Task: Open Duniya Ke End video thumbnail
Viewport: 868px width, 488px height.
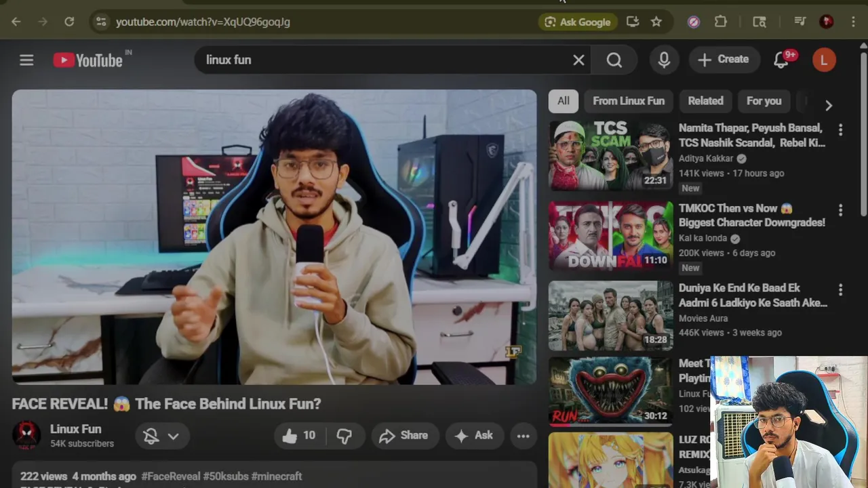Action: pyautogui.click(x=611, y=316)
